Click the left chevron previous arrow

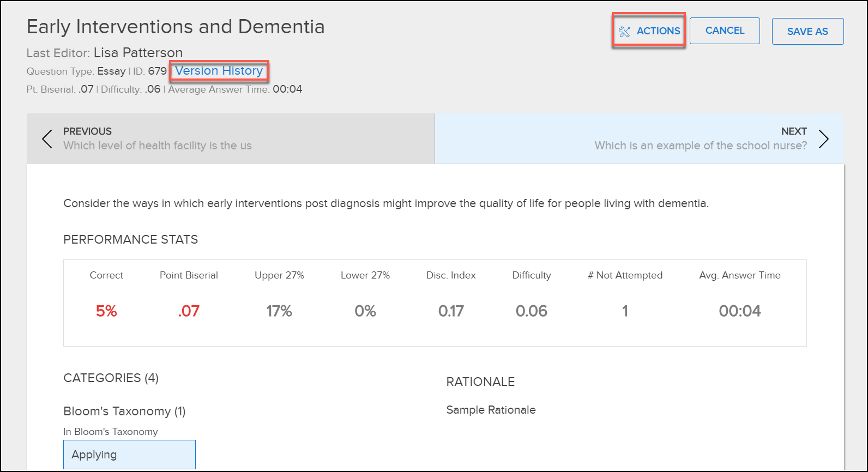click(47, 139)
